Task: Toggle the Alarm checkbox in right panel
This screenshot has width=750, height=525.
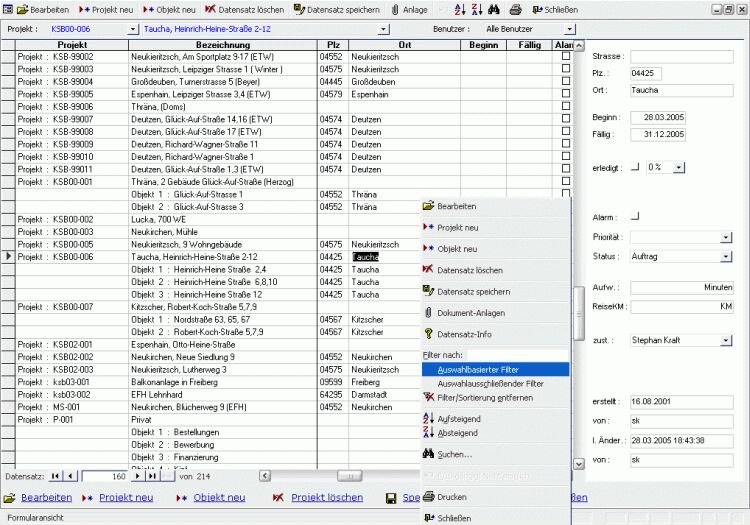Action: [635, 216]
